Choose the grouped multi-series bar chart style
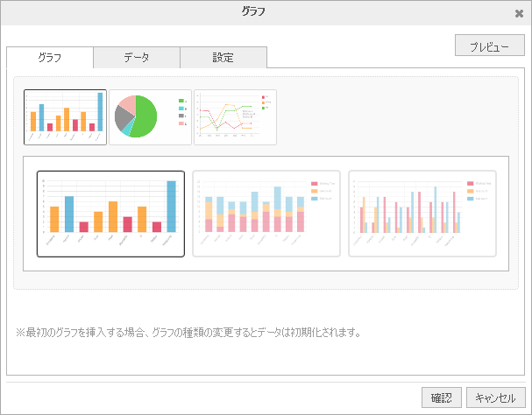This screenshot has height=415, width=532. [x=422, y=214]
